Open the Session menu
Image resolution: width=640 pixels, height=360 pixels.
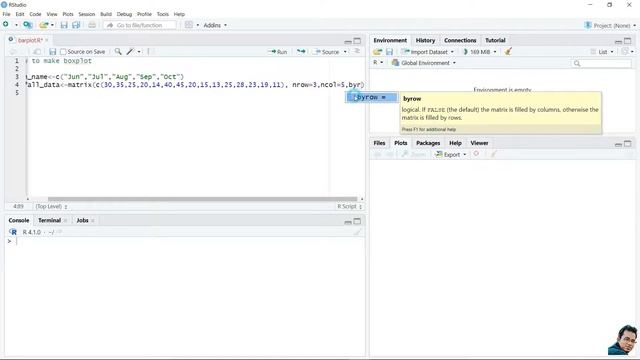[x=87, y=14]
